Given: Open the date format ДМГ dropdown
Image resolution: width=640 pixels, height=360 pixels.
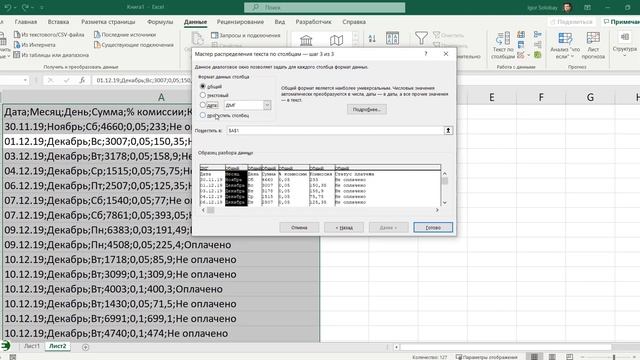Looking at the screenshot, I should [267, 105].
